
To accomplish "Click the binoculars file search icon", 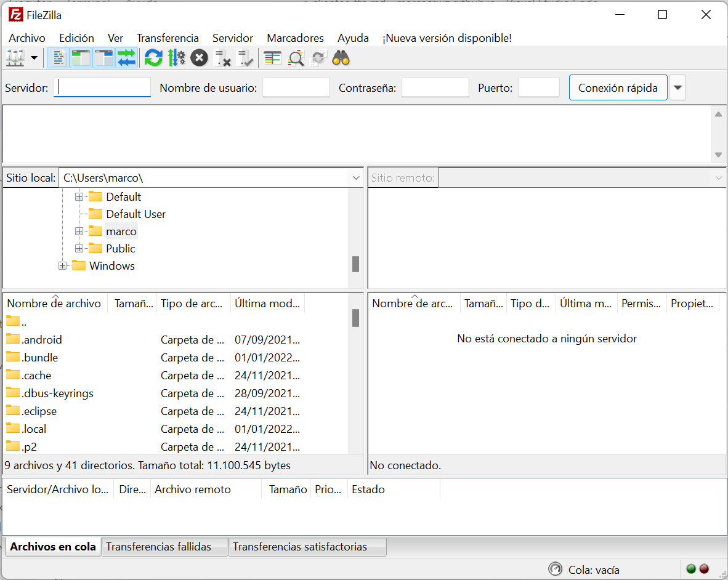I will [x=341, y=58].
